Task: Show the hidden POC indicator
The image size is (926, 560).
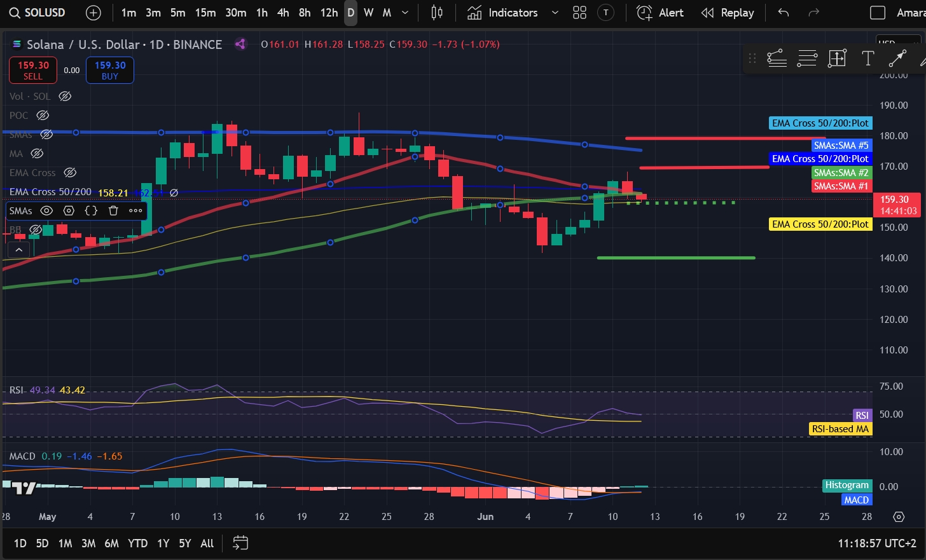Action: (x=43, y=116)
